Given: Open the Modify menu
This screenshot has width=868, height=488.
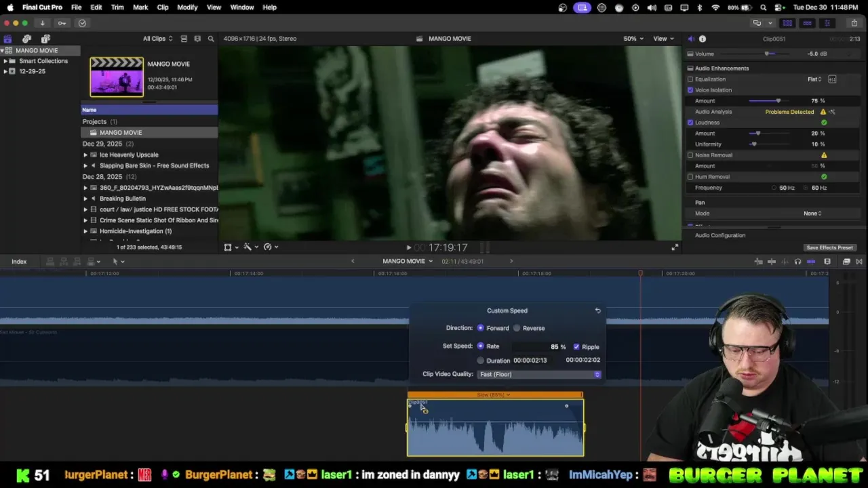Looking at the screenshot, I should click(x=187, y=7).
